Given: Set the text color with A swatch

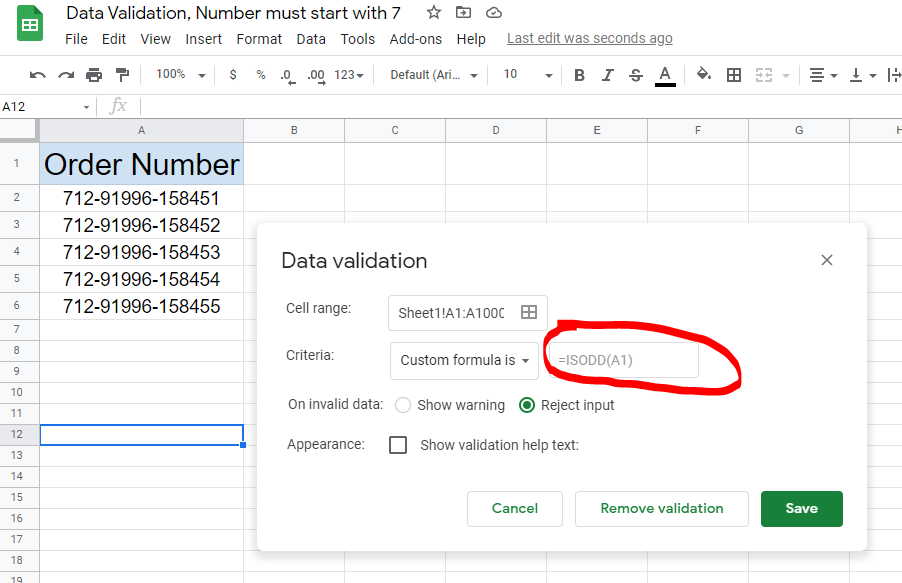Looking at the screenshot, I should click(x=666, y=74).
